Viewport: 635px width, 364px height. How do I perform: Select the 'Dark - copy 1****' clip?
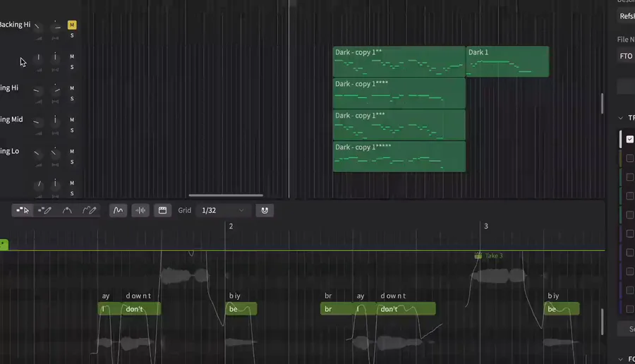click(399, 94)
